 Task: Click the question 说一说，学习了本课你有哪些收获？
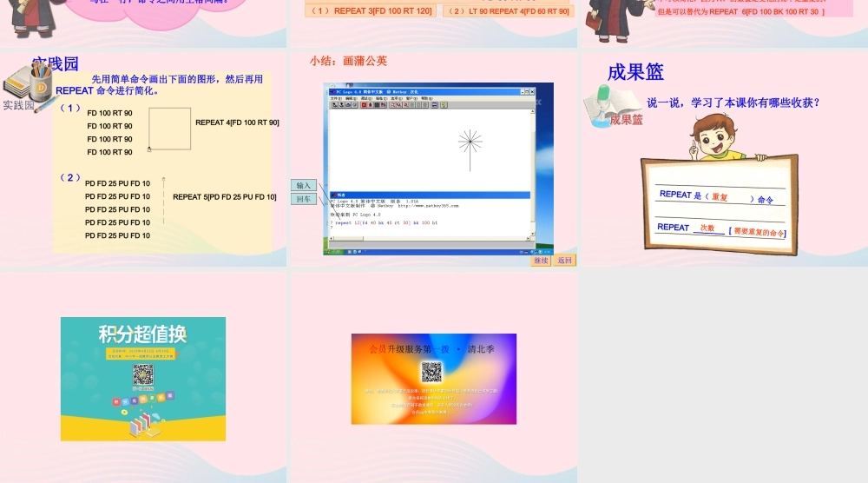pyautogui.click(x=733, y=103)
